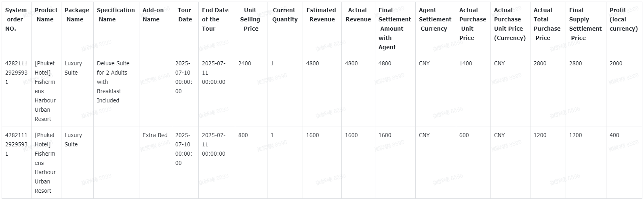Select the "Tour Date" column header
This screenshot has width=644, height=200.
tap(185, 15)
